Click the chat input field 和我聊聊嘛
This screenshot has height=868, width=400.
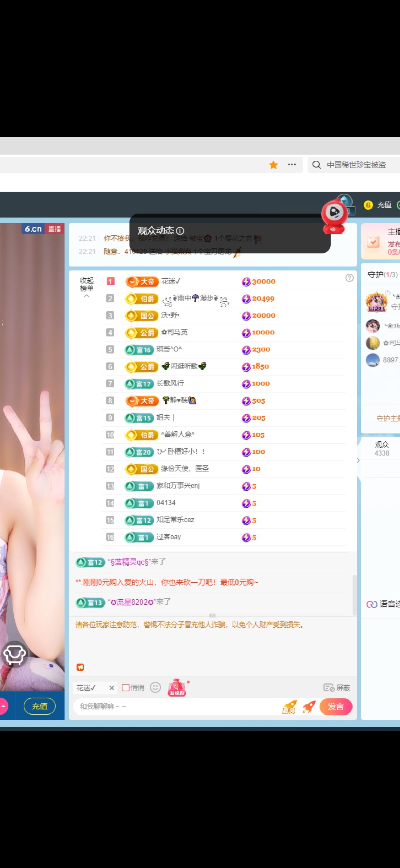(176, 706)
